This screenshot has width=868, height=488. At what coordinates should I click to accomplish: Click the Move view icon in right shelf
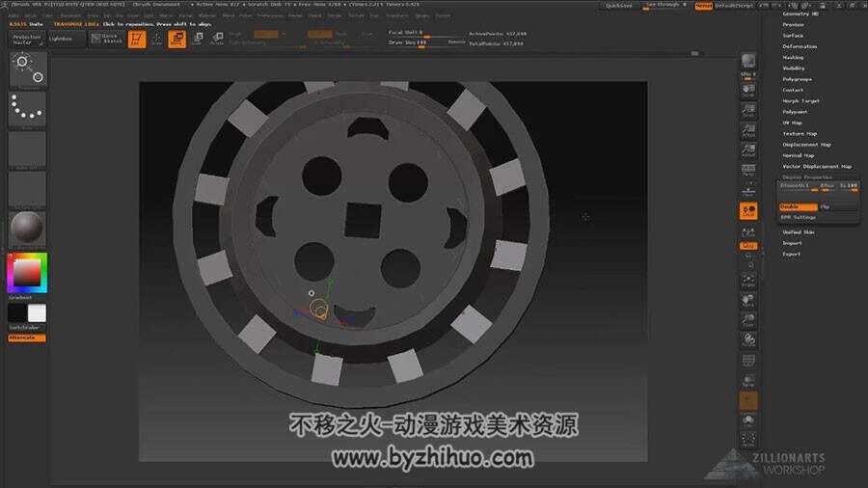[x=748, y=300]
